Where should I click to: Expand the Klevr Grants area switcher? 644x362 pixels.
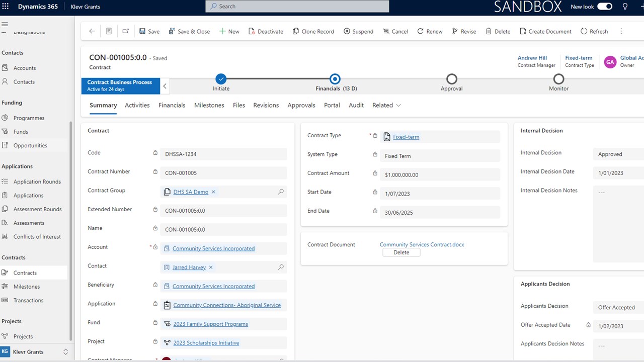click(65, 352)
